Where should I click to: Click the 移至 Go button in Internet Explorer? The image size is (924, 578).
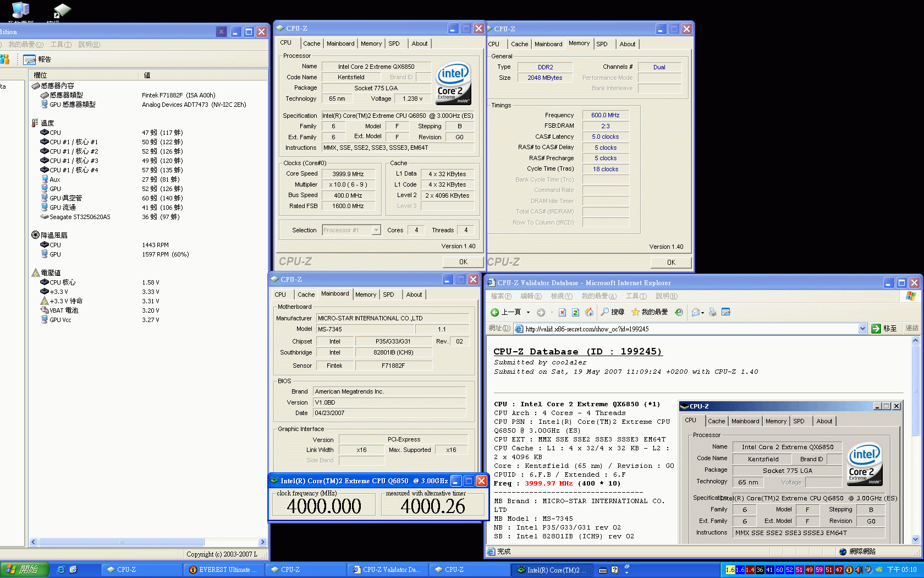884,329
